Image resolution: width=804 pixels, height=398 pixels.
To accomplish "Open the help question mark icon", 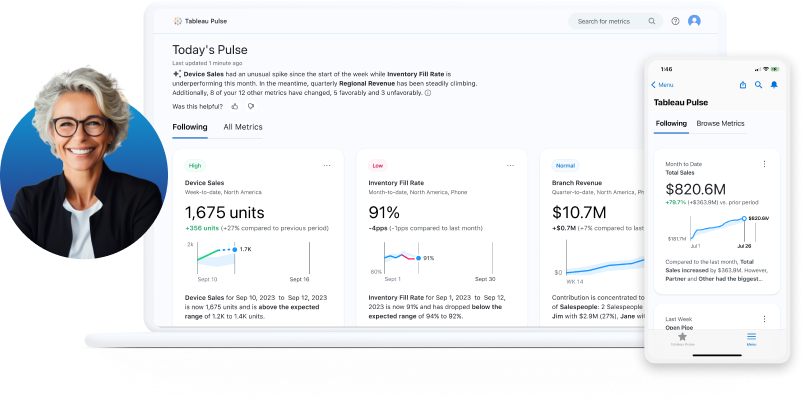I will tap(675, 21).
